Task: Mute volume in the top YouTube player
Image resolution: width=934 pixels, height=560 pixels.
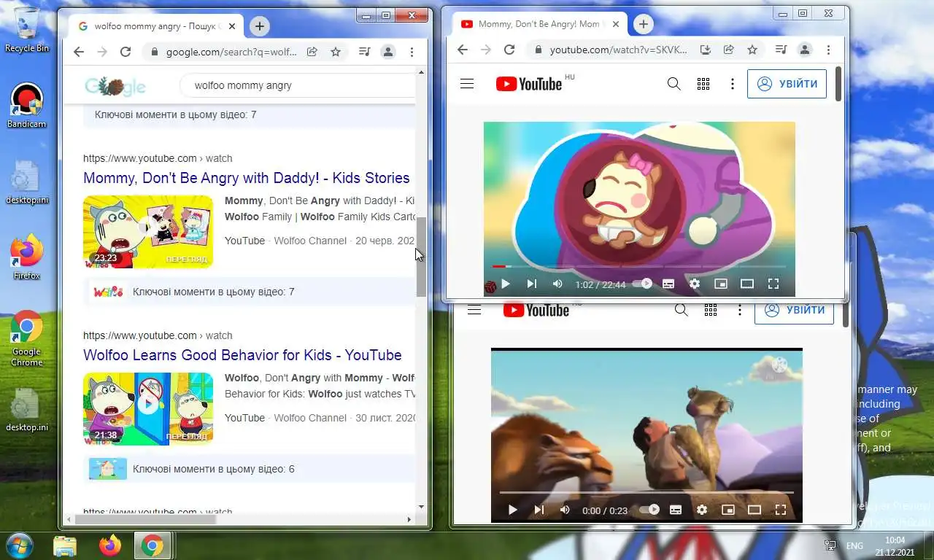Action: pos(557,284)
